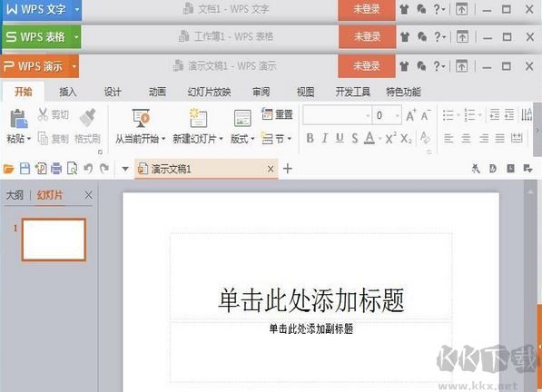Switch to the 插入 (Insert) tab
Viewport: 542px width, 392px height.
click(67, 92)
